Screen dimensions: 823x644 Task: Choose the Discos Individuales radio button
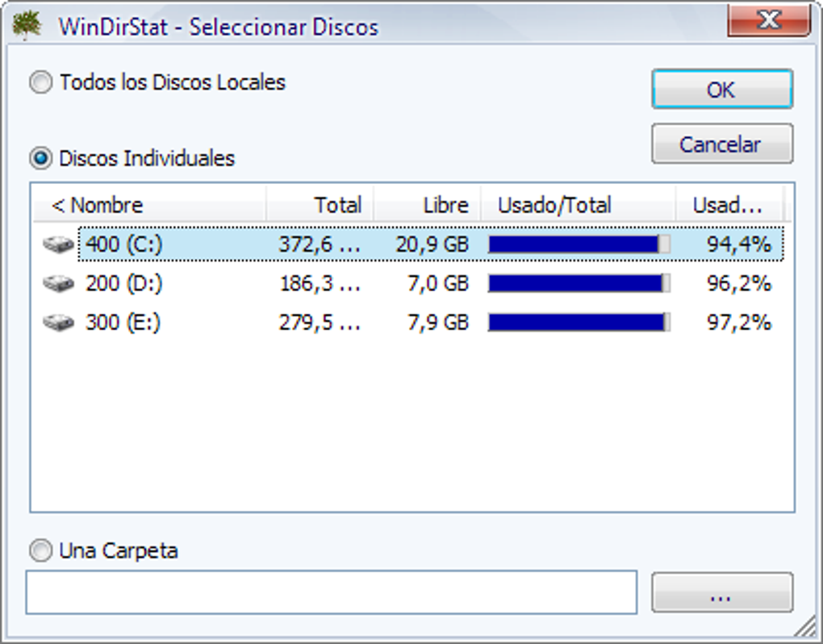pos(41,158)
